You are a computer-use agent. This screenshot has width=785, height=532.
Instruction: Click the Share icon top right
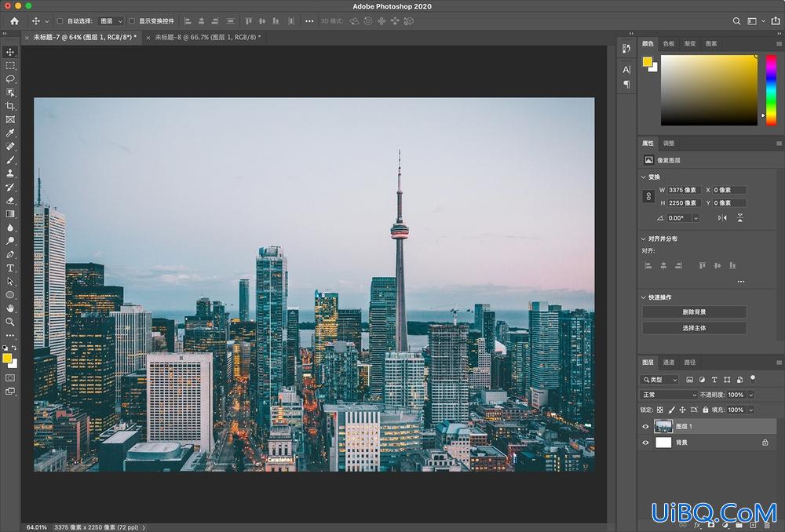point(776,21)
